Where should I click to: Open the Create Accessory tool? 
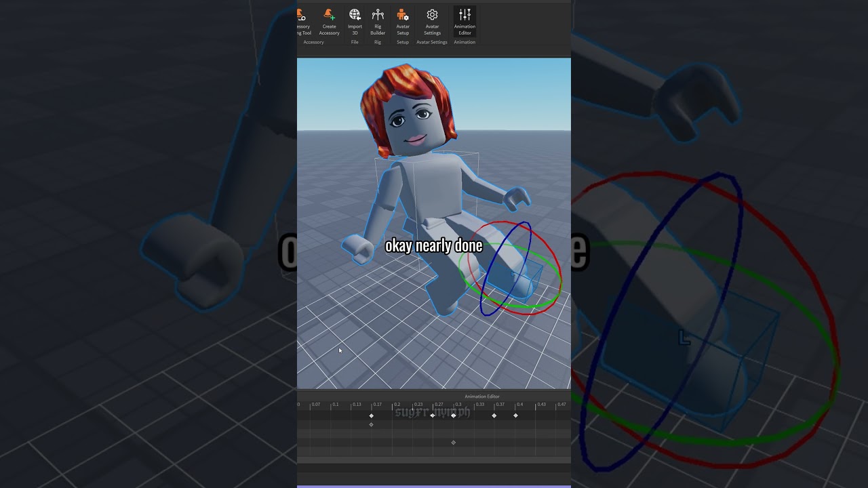[x=329, y=22]
